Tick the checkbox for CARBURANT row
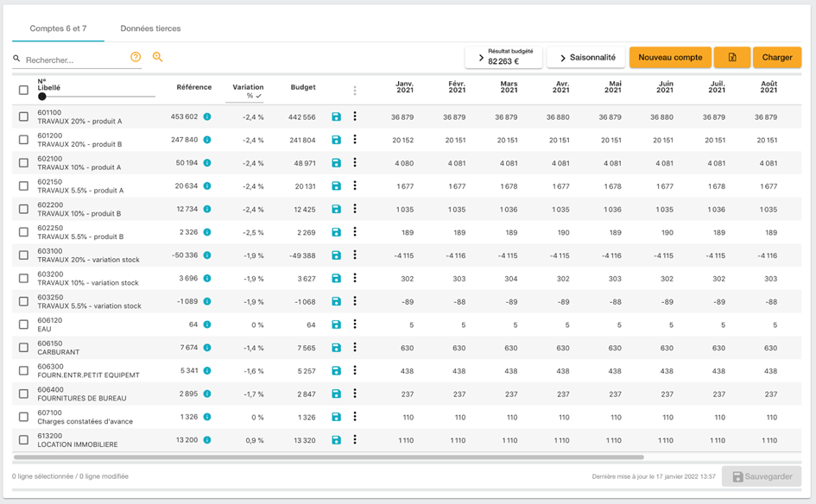816x504 pixels. click(23, 348)
